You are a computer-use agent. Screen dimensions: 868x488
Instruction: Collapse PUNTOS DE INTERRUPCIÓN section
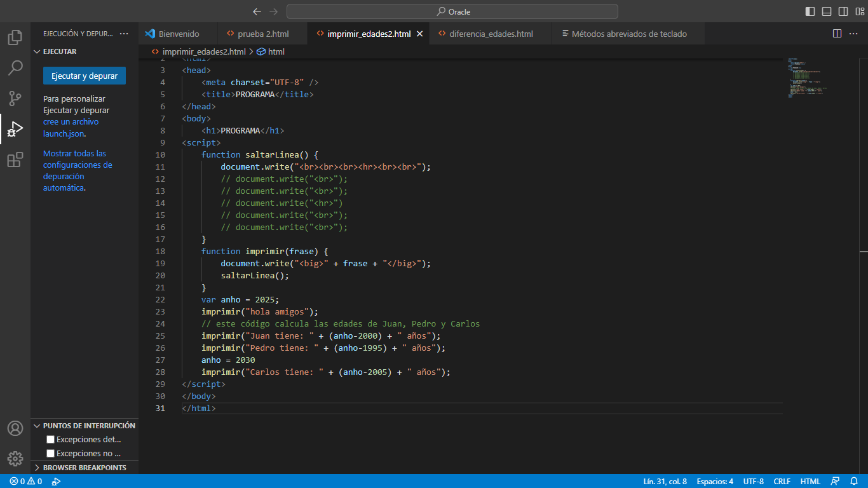[85, 426]
